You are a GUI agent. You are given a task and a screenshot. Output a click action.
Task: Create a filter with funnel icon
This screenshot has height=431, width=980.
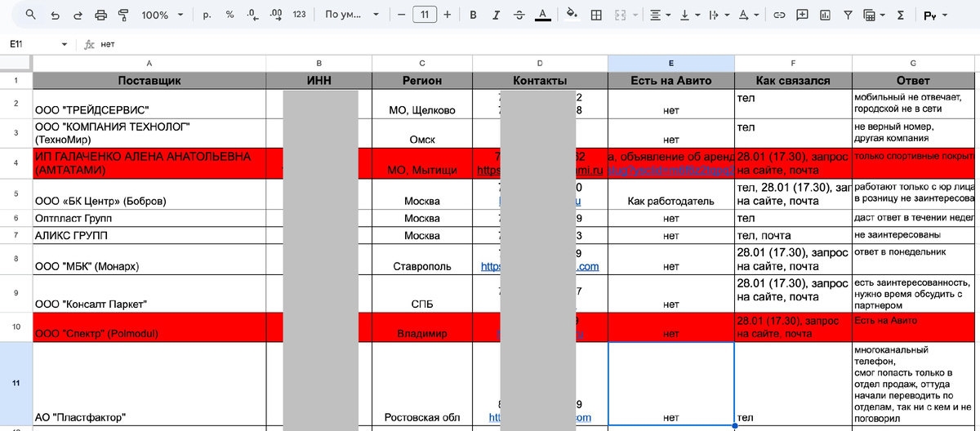point(848,15)
